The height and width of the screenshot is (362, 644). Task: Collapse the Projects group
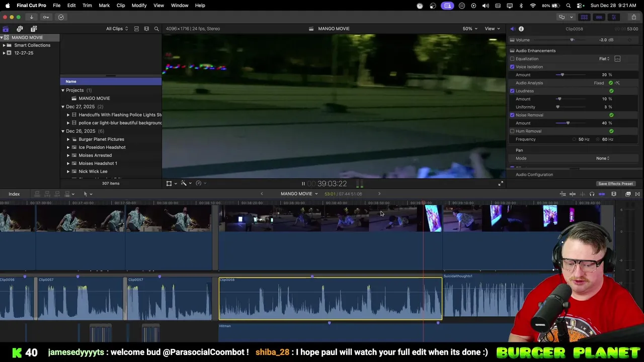coord(63,90)
